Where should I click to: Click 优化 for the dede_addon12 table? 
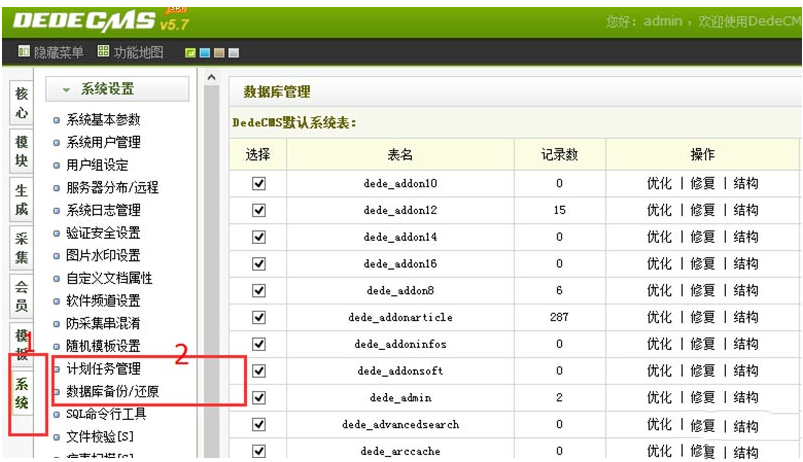pyautogui.click(x=659, y=210)
